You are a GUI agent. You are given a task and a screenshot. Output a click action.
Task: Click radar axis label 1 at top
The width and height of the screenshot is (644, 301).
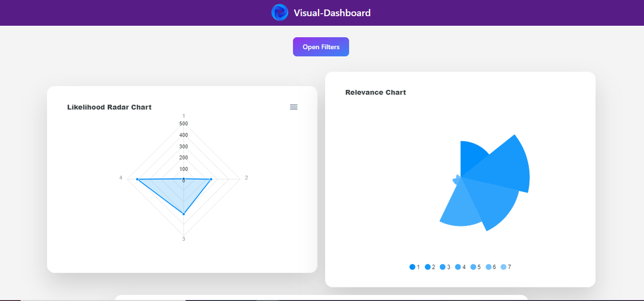click(184, 116)
